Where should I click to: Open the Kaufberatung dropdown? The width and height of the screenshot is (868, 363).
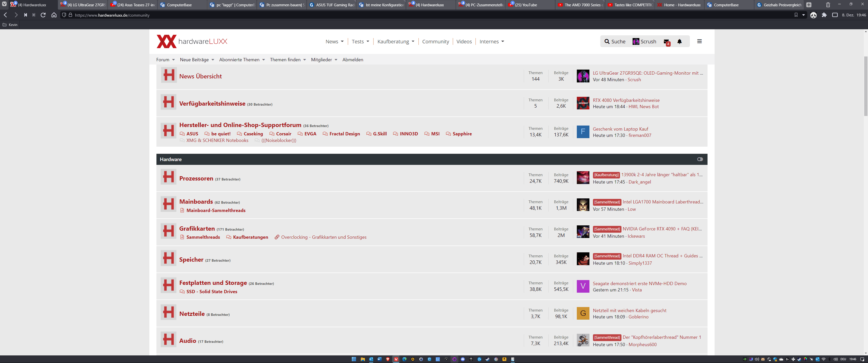(x=396, y=41)
